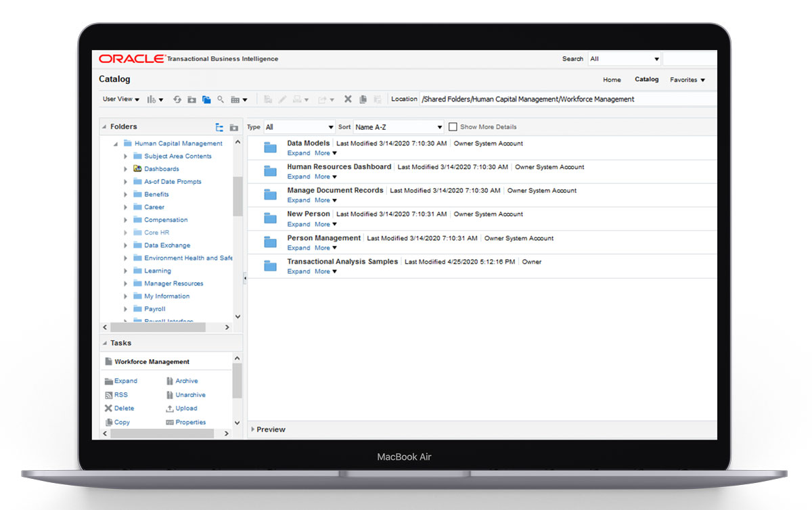812x510 pixels.
Task: Click the Delete link in Tasks
Action: click(x=124, y=409)
